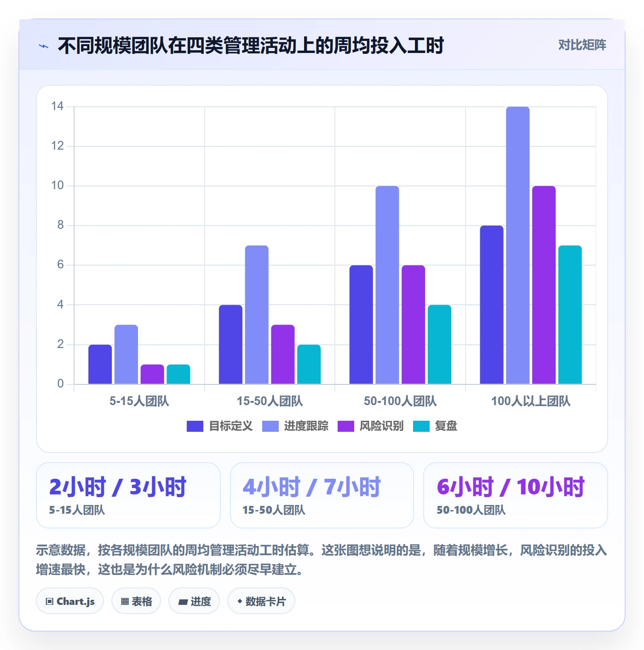Click the 进度跟踪 bar for 15-50人团队
The width and height of the screenshot is (644, 650).
click(x=257, y=315)
